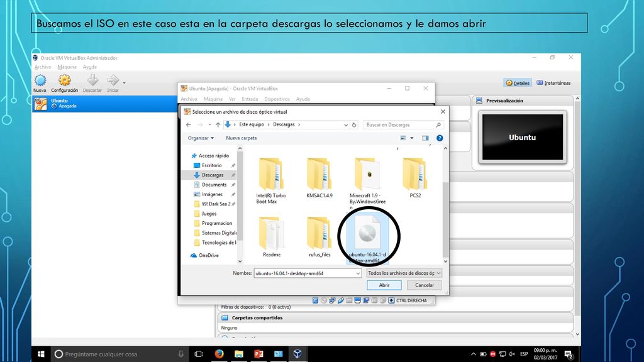Image resolution: width=644 pixels, height=362 pixels.
Task: Select the Minecraft 1.9 folder
Action: coord(367,184)
